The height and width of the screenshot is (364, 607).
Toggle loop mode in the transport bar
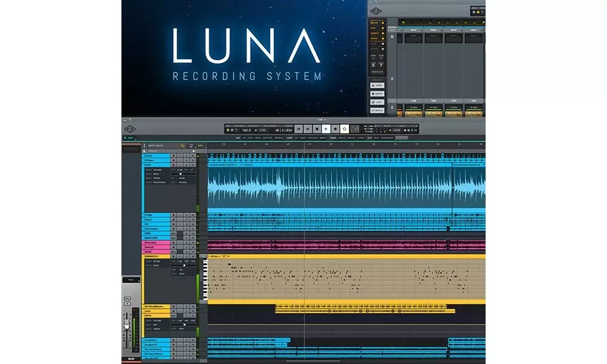345,129
